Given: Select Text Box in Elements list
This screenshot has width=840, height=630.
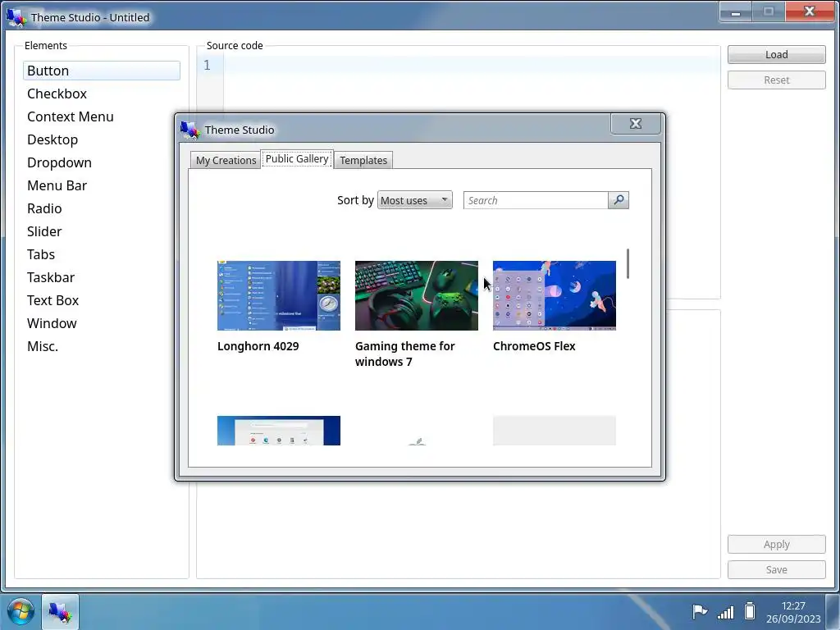Looking at the screenshot, I should tap(101, 300).
